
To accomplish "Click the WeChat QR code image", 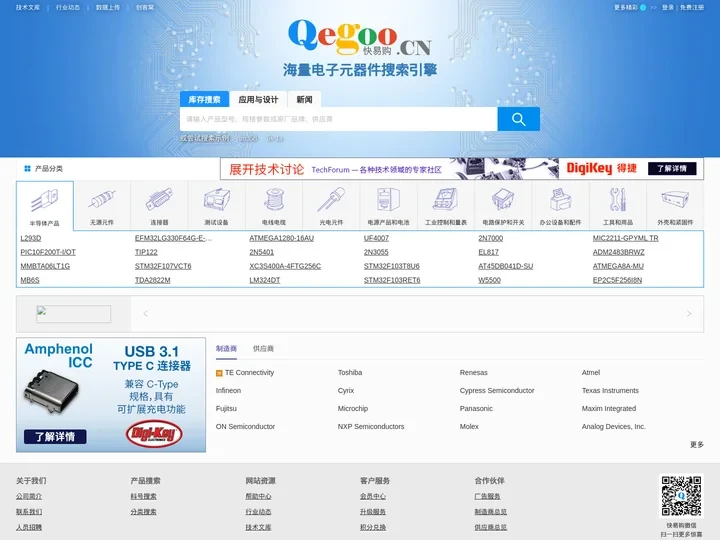I will 681,496.
